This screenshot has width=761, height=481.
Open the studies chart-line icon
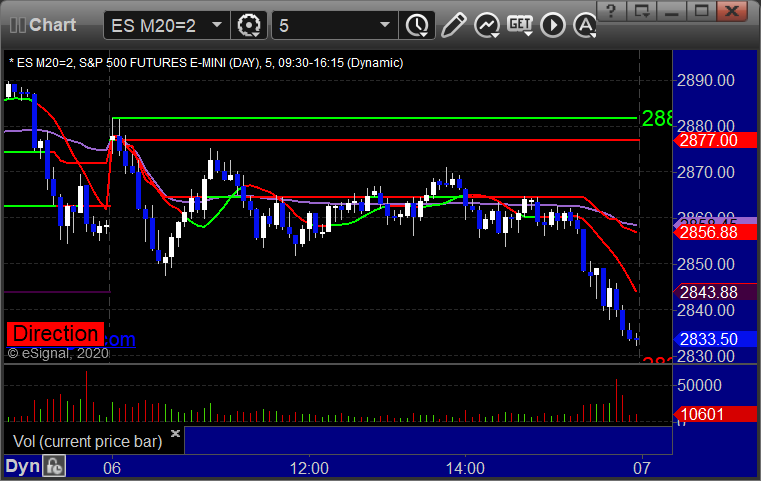[x=487, y=25]
